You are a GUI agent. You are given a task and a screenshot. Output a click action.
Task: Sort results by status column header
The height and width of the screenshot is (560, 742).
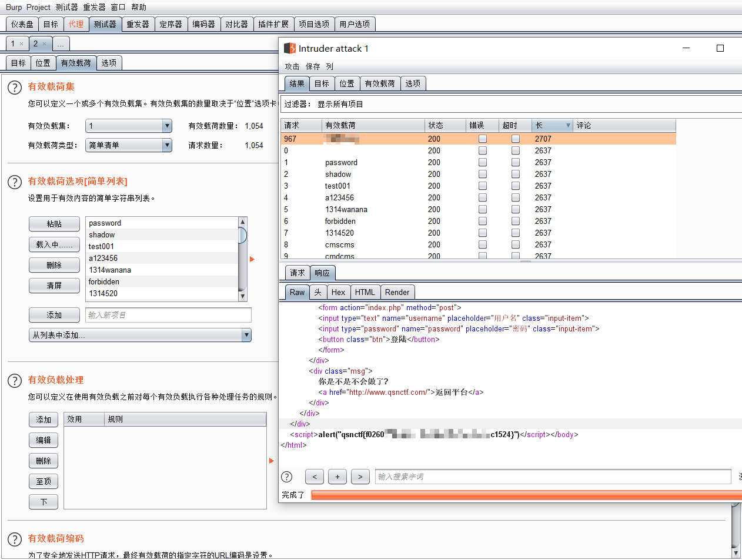tap(445, 125)
